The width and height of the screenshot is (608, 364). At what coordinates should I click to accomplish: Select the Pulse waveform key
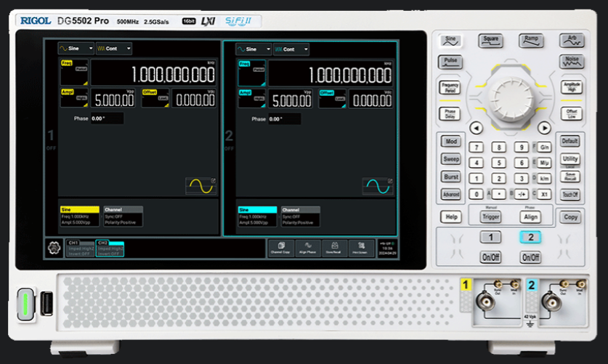click(x=450, y=62)
